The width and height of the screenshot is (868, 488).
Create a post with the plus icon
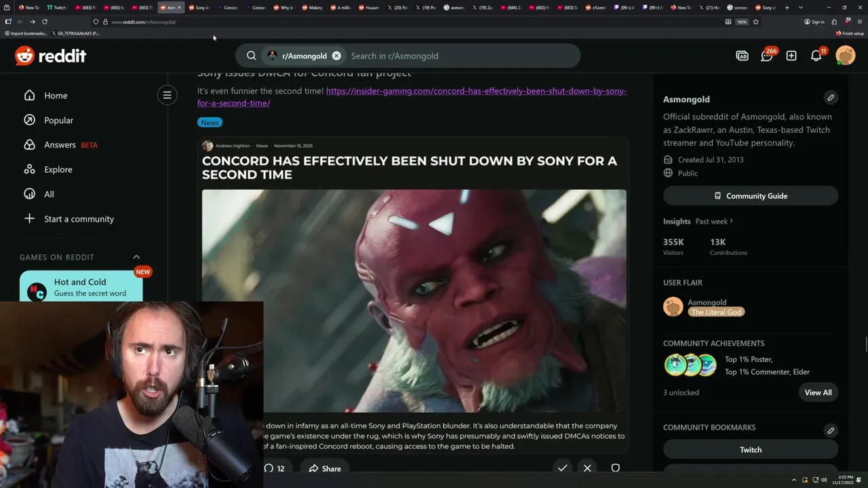791,56
